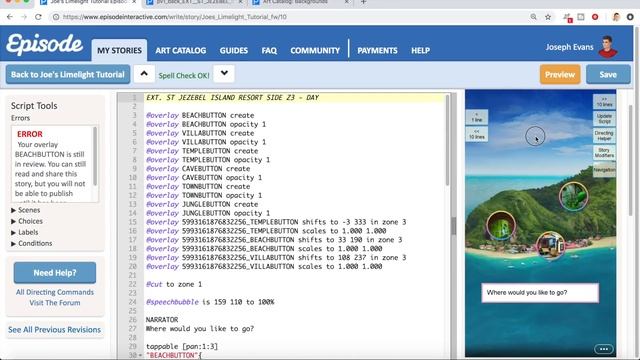Click the '@speechbubble is 159 110' line
The image size is (640, 360).
[210, 302]
